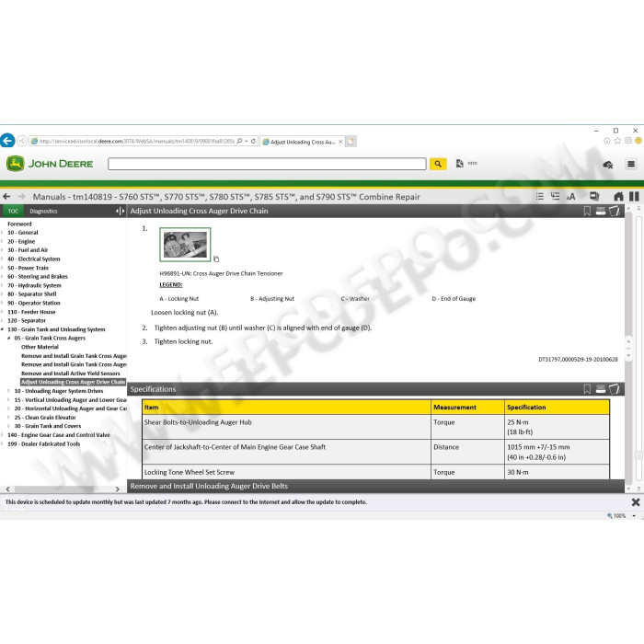The image size is (644, 644).
Task: Open Remove and Install Unloading Auger Drive Belts header
Action: (375, 486)
